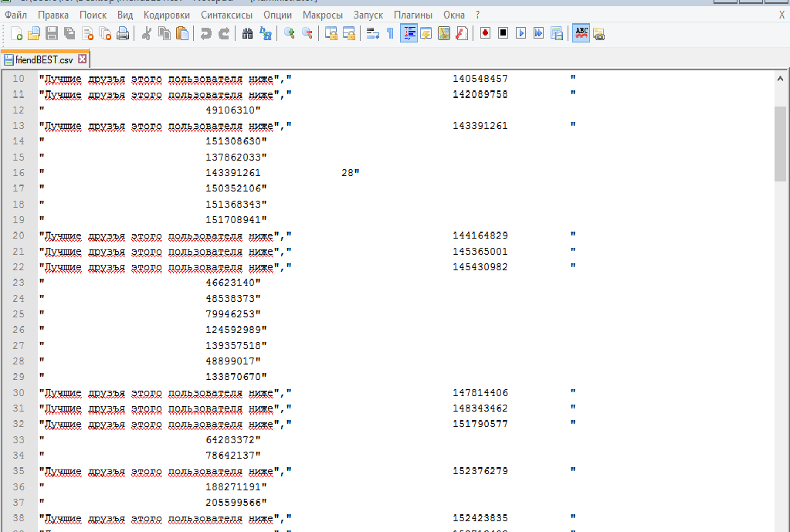Toggle word wrap toolbar icon
790x532 pixels.
point(373,34)
